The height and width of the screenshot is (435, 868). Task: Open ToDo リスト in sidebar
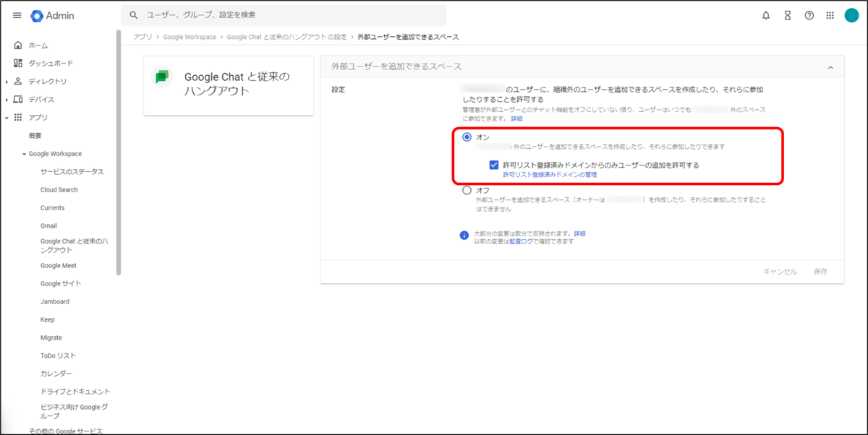tap(58, 356)
